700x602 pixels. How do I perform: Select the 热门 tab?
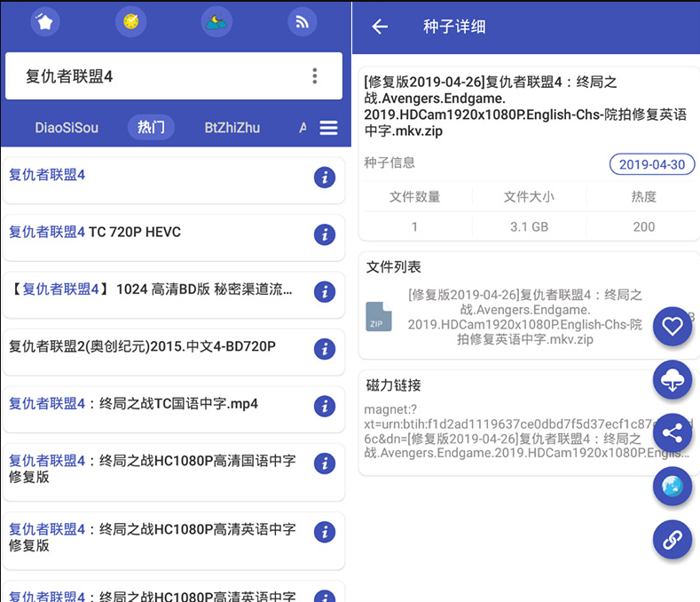coord(151,127)
